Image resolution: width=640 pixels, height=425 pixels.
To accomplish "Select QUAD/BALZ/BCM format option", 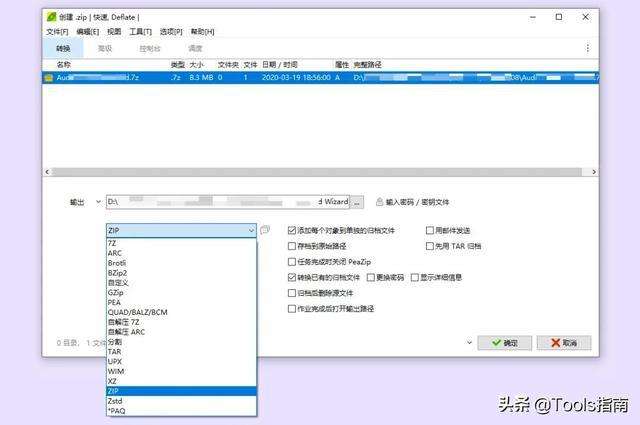I will click(x=181, y=312).
